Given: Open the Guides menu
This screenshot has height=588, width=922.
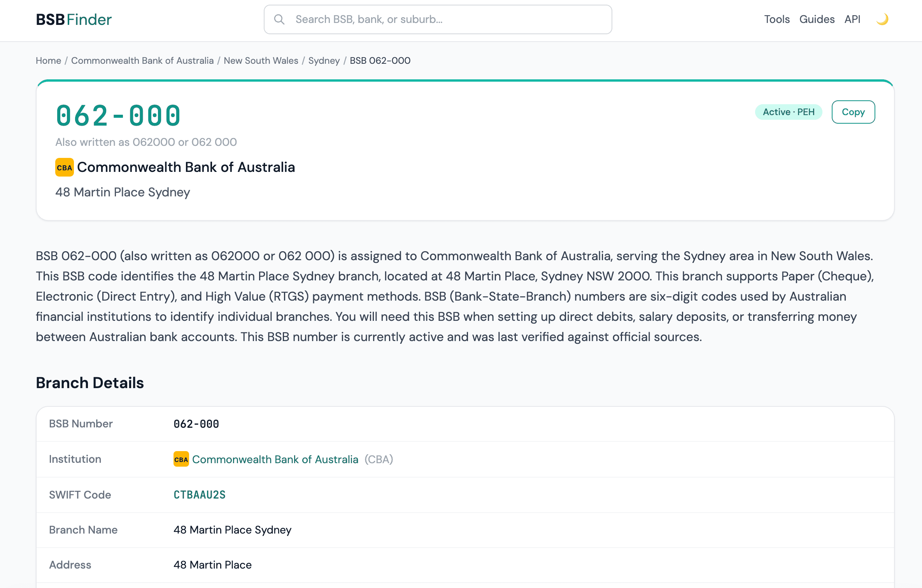Looking at the screenshot, I should [817, 19].
